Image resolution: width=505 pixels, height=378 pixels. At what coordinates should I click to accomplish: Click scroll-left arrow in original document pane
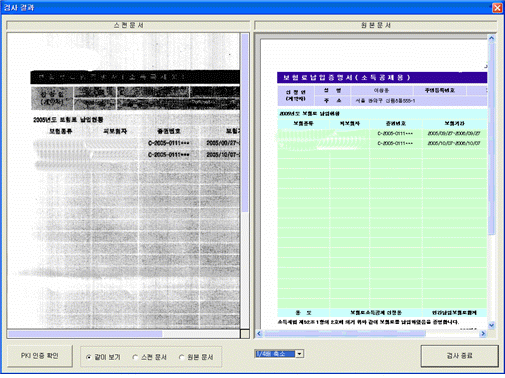260,333
